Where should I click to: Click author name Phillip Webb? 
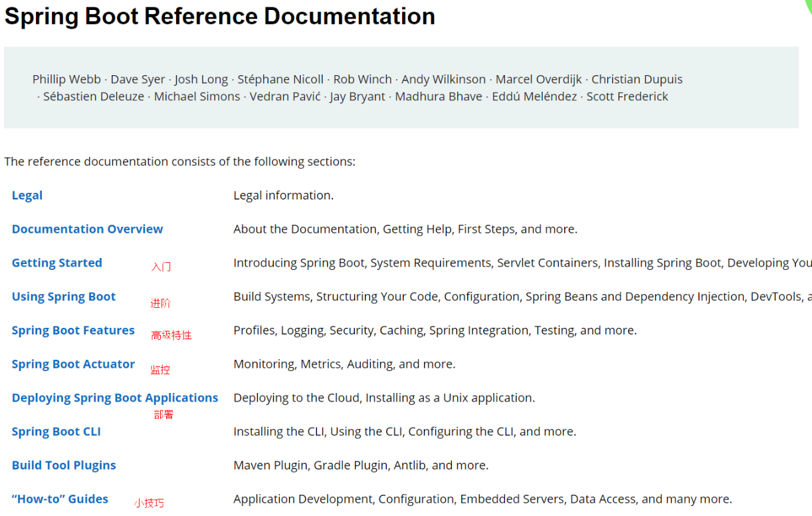click(66, 80)
